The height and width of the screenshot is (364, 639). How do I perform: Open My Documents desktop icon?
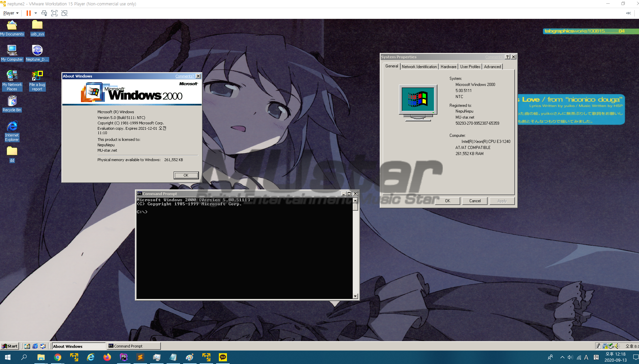click(x=12, y=28)
